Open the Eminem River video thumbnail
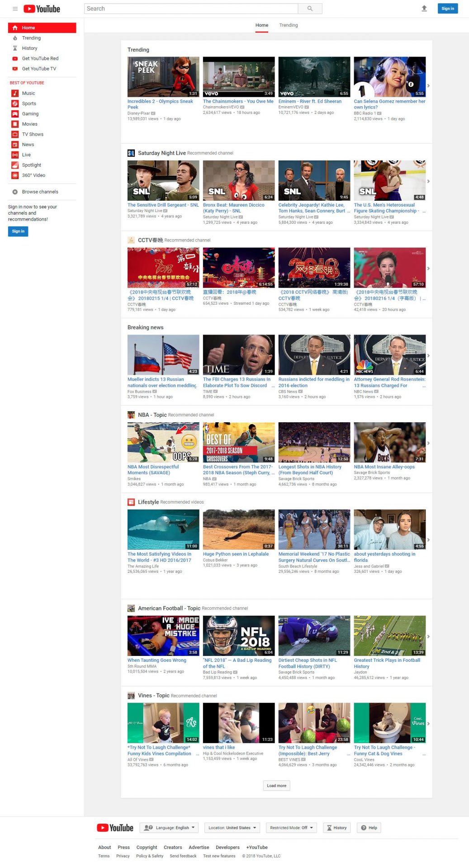This screenshot has height=868, width=469. click(314, 77)
